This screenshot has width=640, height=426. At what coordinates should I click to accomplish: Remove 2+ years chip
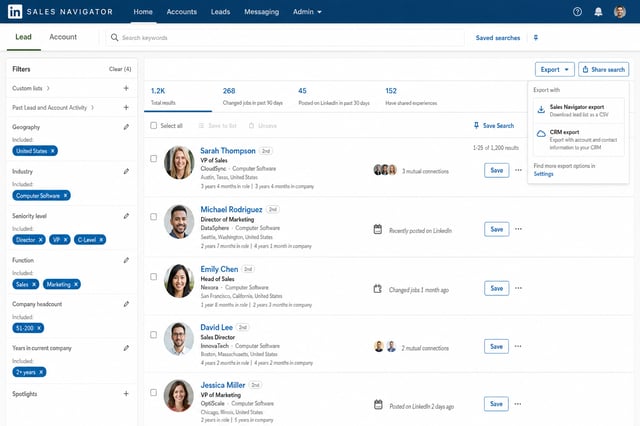point(41,372)
